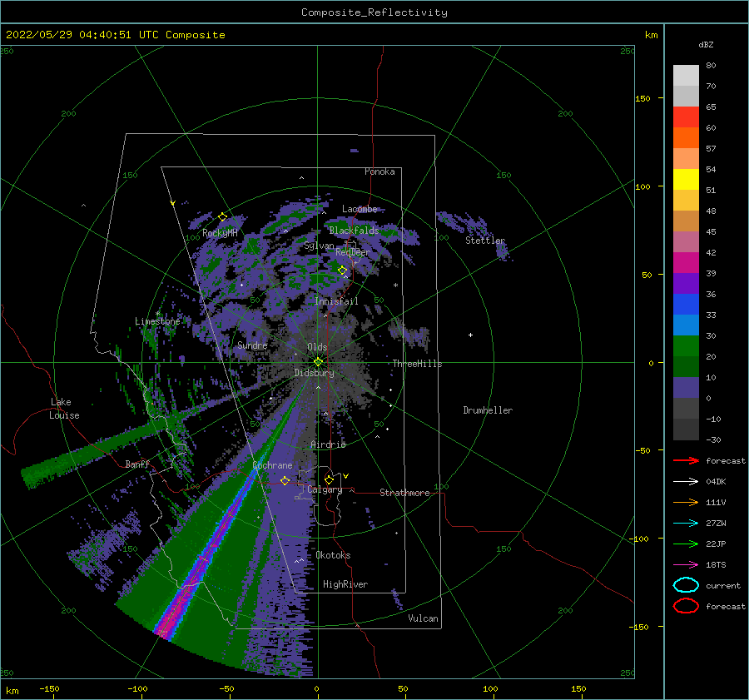
Task: Select the 20 dBZ green color swatch
Action: 686,346
